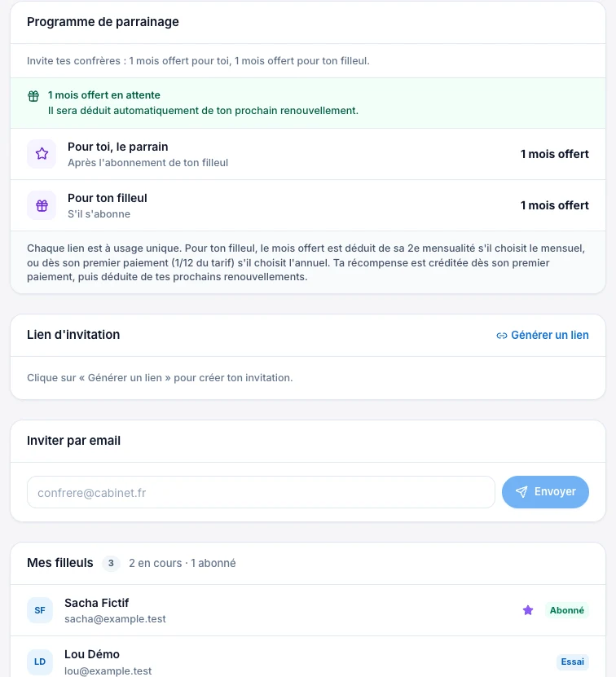The width and height of the screenshot is (616, 677).
Task: Select the "Pour toi, le parrain" reward row
Action: tap(308, 154)
